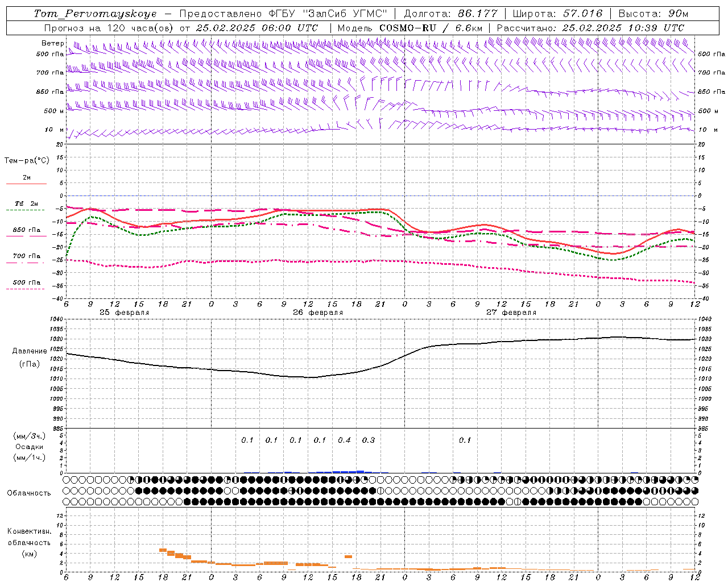
Task: Select the elevation text "Высота: 90м"
Action: pyautogui.click(x=653, y=14)
